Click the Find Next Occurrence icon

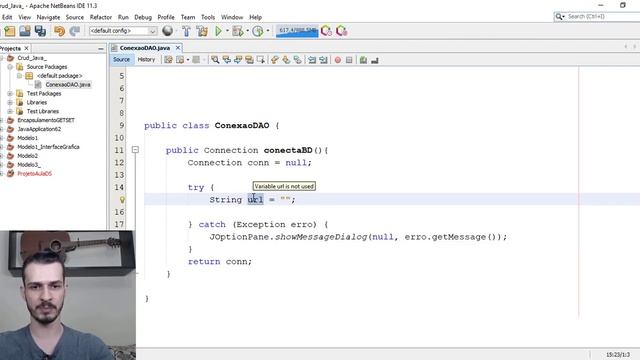[238, 60]
